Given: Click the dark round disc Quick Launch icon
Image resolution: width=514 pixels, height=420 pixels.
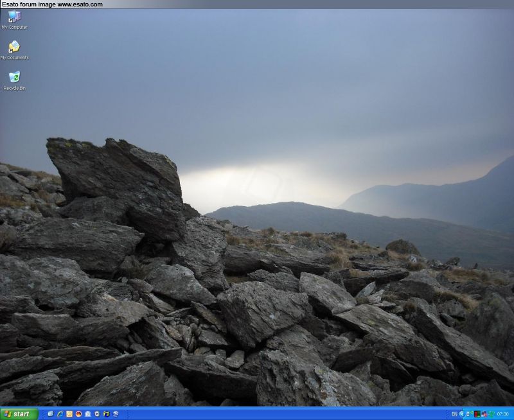Looking at the screenshot, I should pyautogui.click(x=96, y=414).
